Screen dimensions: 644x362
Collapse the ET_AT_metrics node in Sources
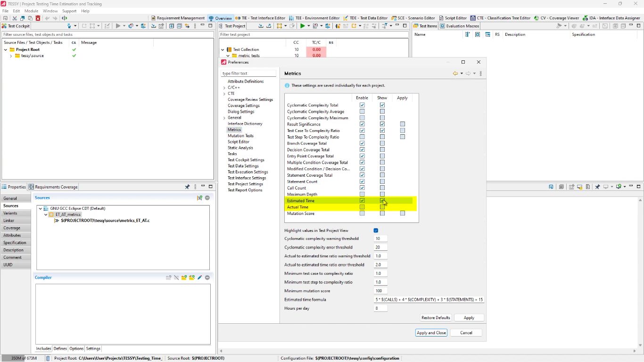(x=46, y=214)
